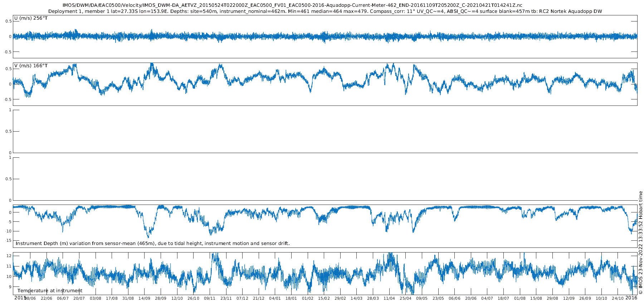Click the 'Deployment 1, member 1' subtitle line
Screen dimensions: 644x304
(325, 11)
